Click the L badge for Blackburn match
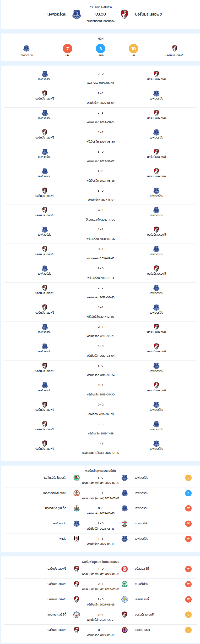200x644 pixels. 188,478
